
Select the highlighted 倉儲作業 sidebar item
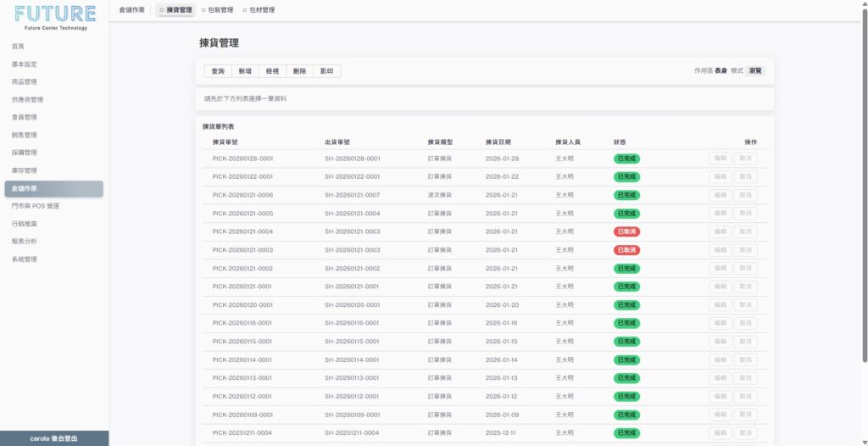coord(53,188)
